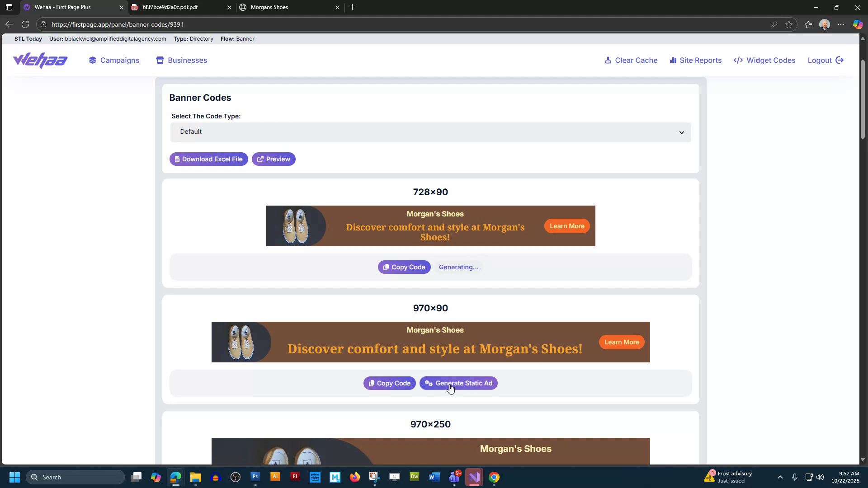Open Widget Codes
868x488 pixels.
pyautogui.click(x=764, y=60)
